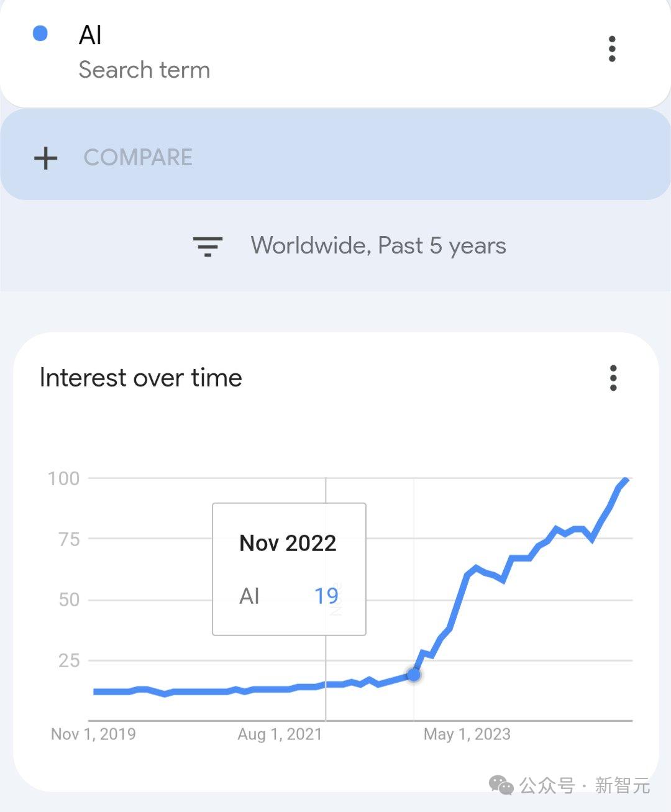Click the Interest over time heading
This screenshot has width=671, height=812.
click(140, 378)
